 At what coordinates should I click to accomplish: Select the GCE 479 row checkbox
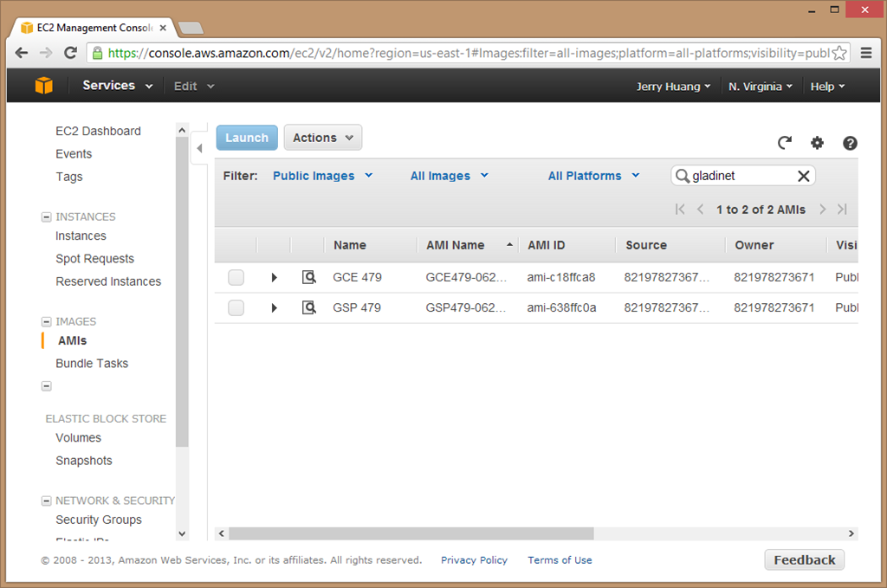(x=236, y=277)
